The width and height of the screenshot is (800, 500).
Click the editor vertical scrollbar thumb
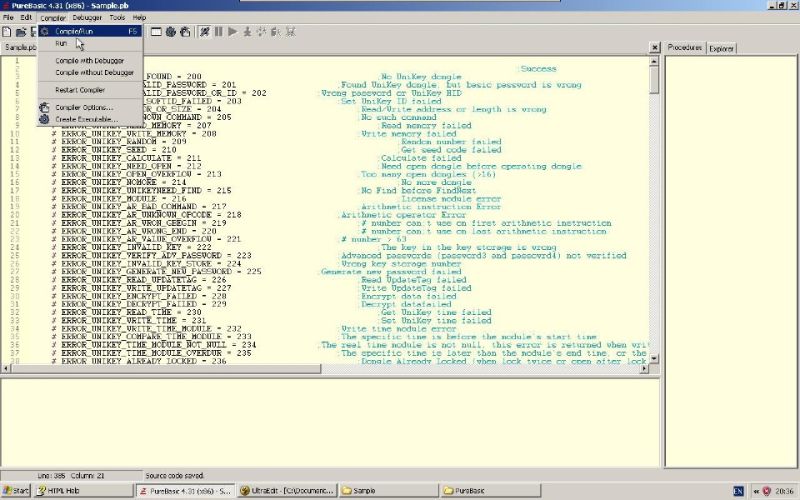click(654, 80)
